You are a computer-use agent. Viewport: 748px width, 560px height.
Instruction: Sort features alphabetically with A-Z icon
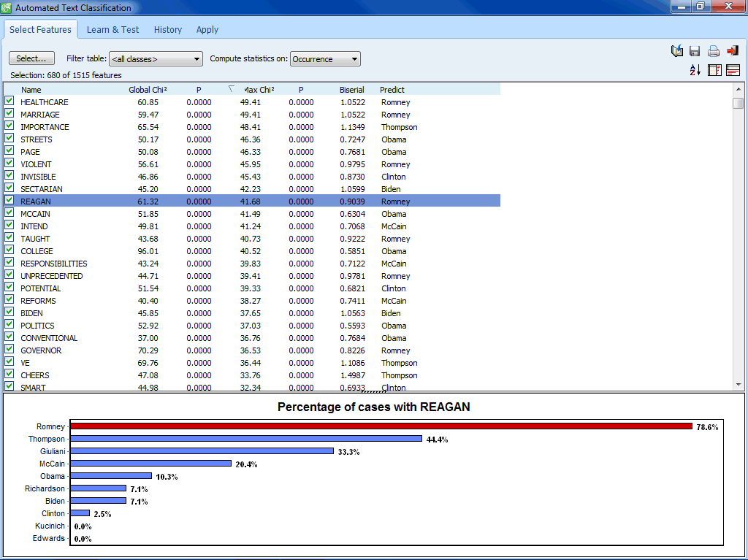(695, 70)
